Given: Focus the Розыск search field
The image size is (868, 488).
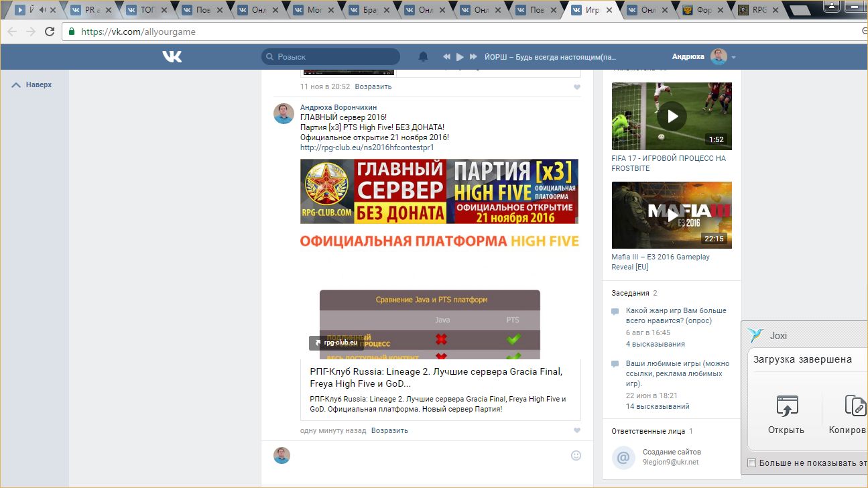Looking at the screenshot, I should tap(330, 57).
